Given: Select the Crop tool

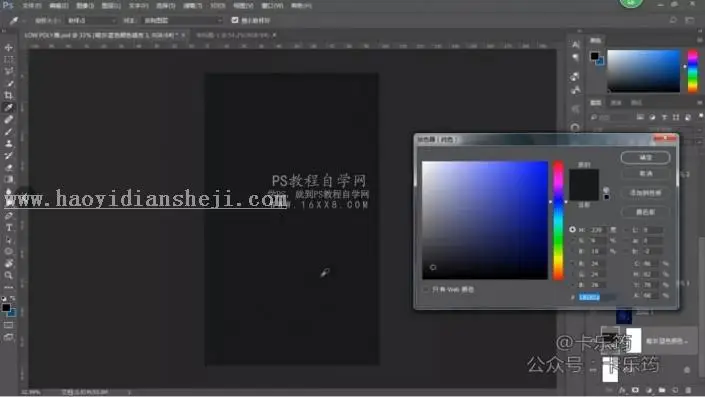Looking at the screenshot, I should click(x=9, y=95).
